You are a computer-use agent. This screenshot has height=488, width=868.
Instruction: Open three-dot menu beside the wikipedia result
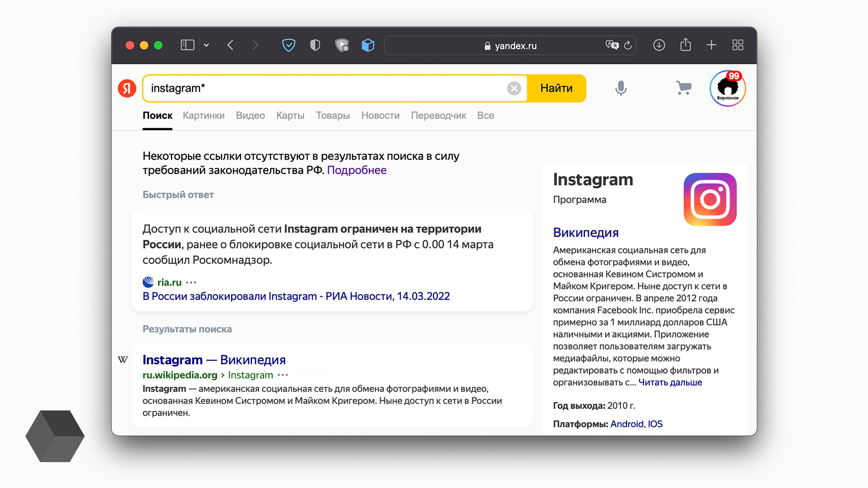click(283, 375)
